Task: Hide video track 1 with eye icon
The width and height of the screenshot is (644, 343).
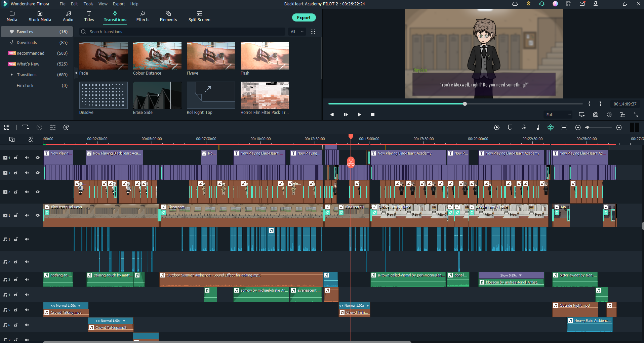Action: pos(38,215)
